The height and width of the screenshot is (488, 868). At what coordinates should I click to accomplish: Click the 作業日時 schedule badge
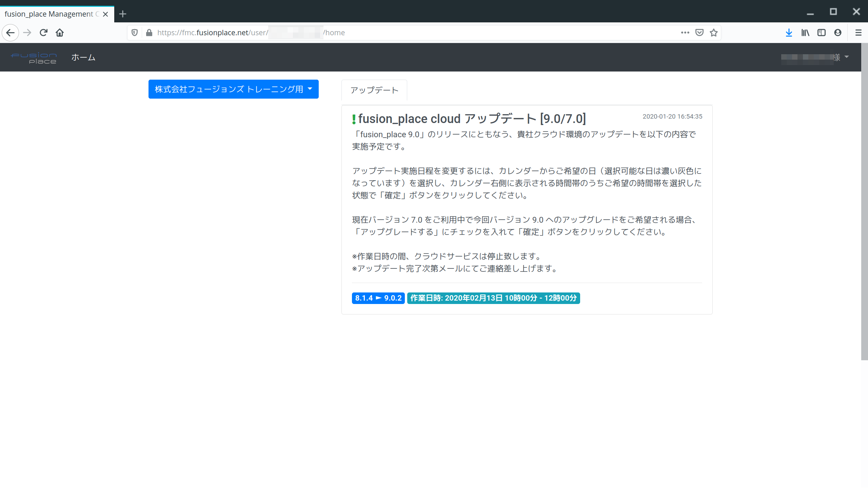coord(493,298)
